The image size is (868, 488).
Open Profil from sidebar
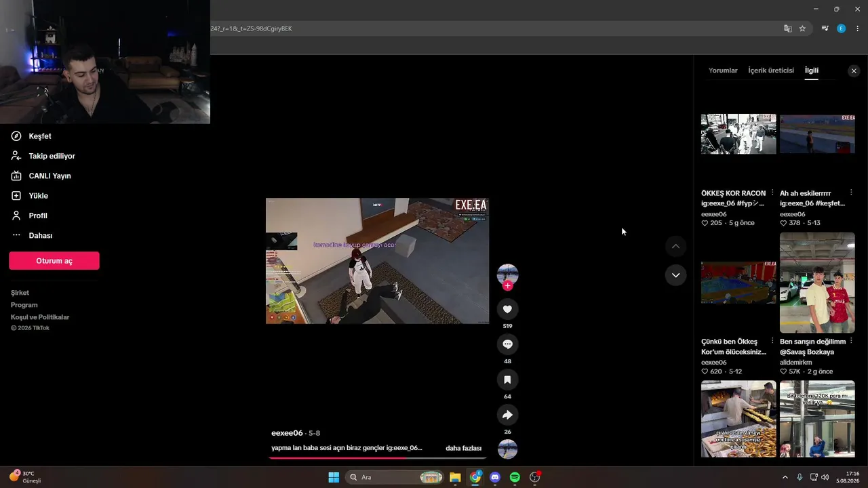coord(28,216)
